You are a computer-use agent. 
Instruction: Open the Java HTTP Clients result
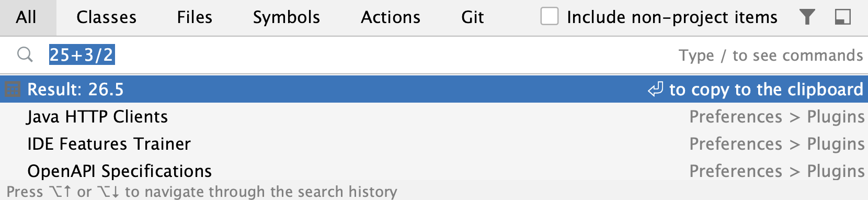click(434, 116)
